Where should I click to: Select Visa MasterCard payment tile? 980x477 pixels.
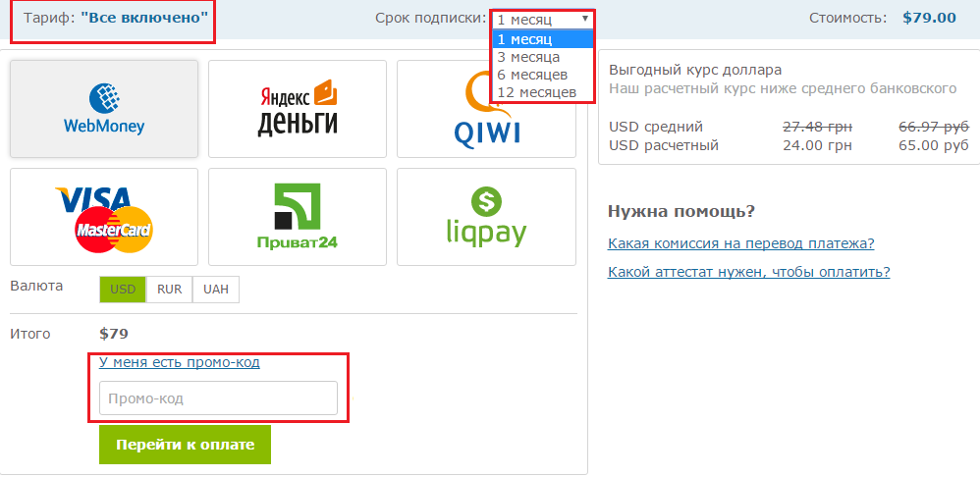point(104,217)
